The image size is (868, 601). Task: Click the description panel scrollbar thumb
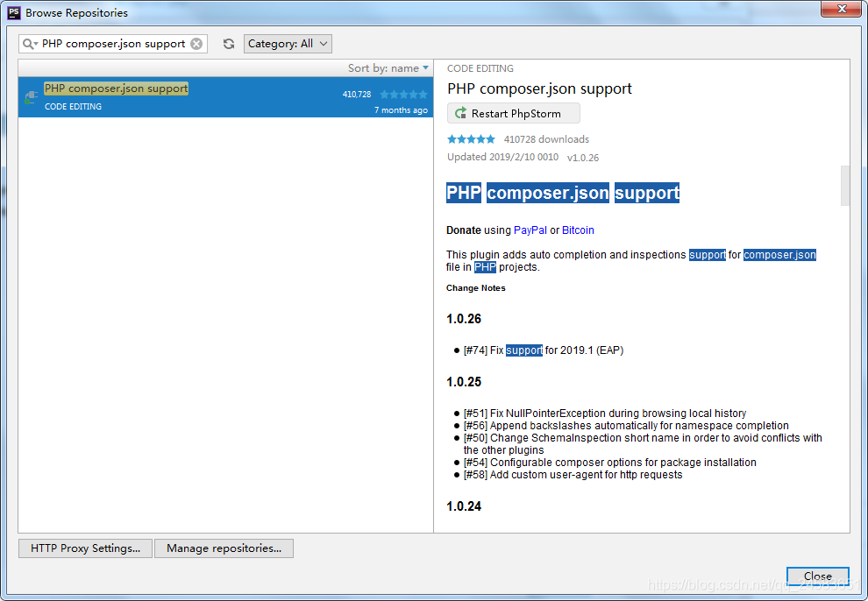coord(844,185)
